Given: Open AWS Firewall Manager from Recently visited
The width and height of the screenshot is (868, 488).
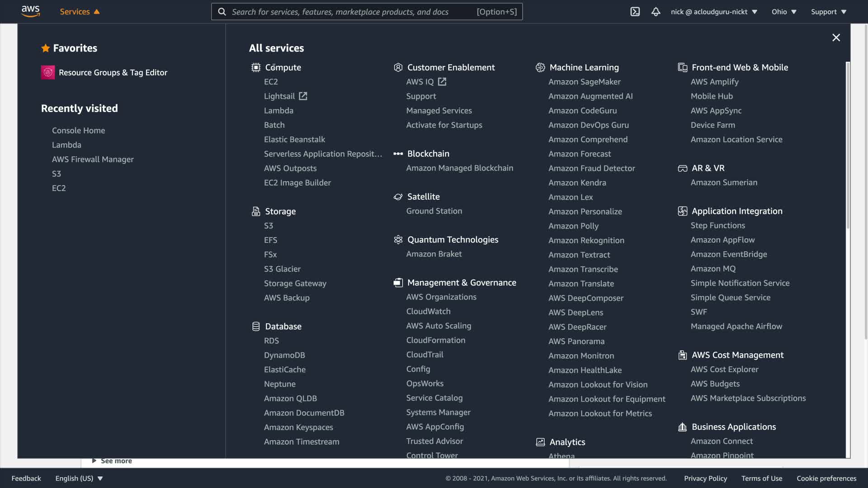Looking at the screenshot, I should click(x=93, y=159).
